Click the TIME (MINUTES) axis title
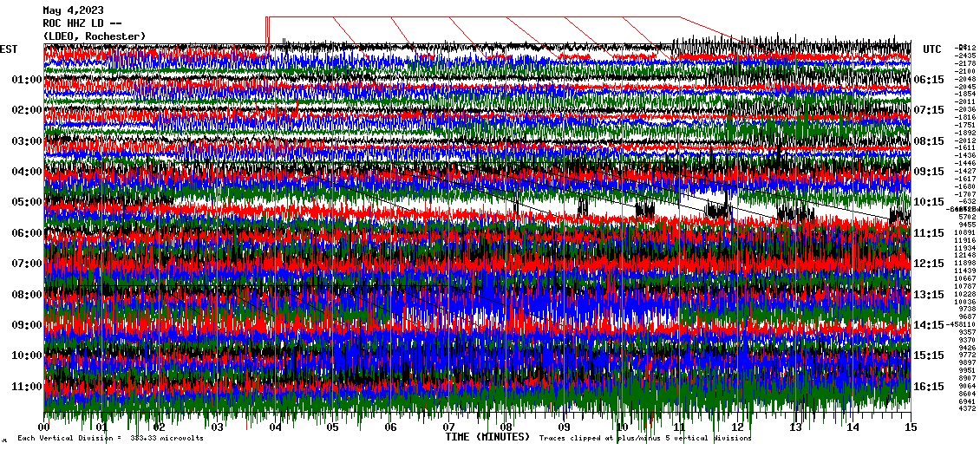Image resolution: width=980 pixels, height=450 pixels. coord(487,438)
